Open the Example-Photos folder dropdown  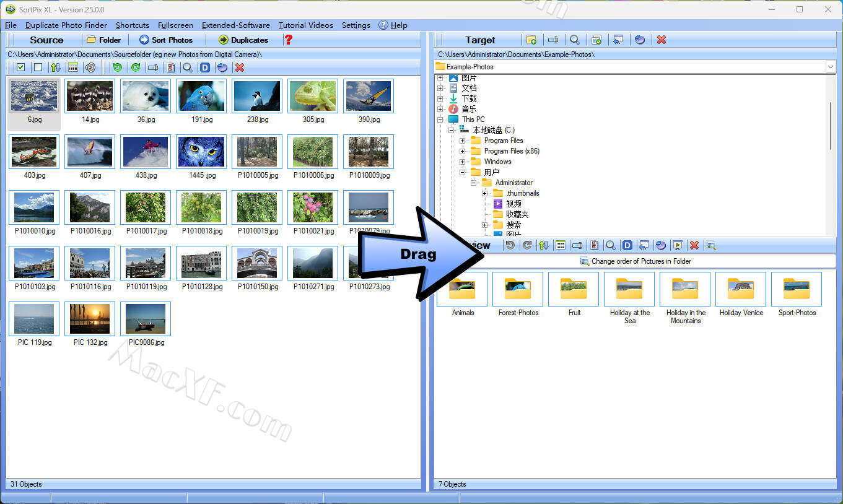coord(830,66)
